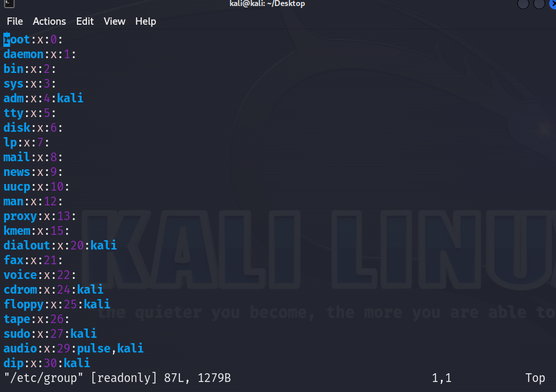
Task: Open the Actions menu
Action: [50, 21]
